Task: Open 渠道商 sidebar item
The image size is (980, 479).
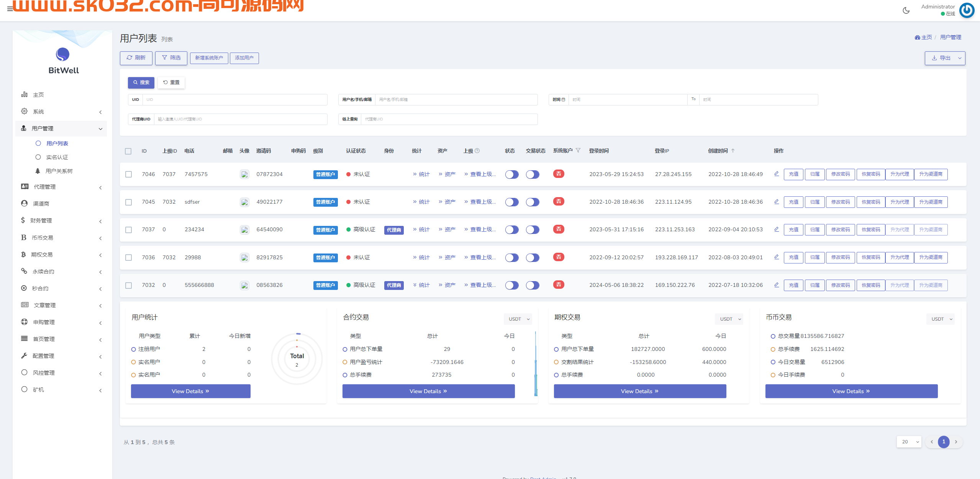Action: coord(61,204)
